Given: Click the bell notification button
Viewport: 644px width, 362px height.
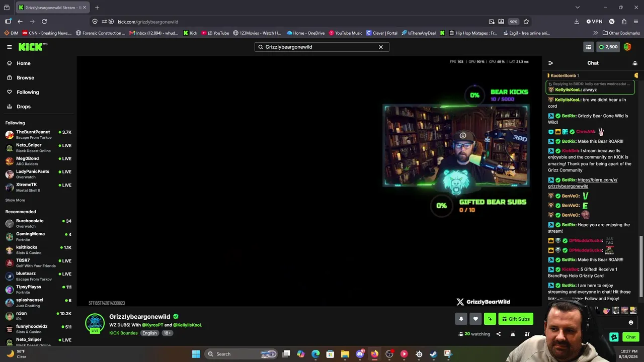Looking at the screenshot, I should click(461, 319).
